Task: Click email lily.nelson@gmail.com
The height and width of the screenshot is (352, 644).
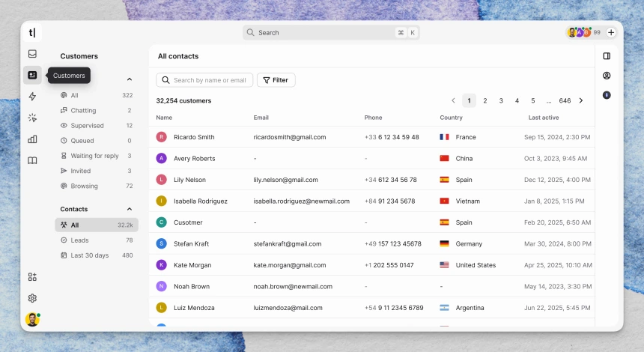Action: (x=285, y=180)
